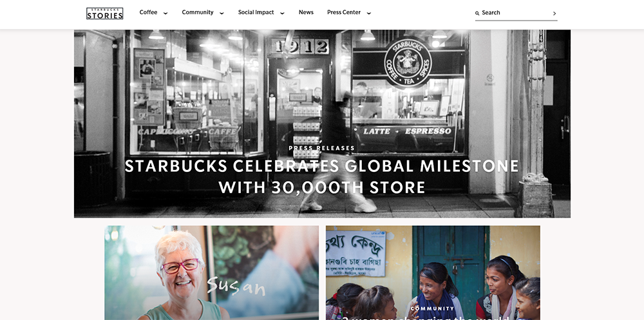Focus the Search input field
The width and height of the screenshot is (644, 320).
pos(515,13)
